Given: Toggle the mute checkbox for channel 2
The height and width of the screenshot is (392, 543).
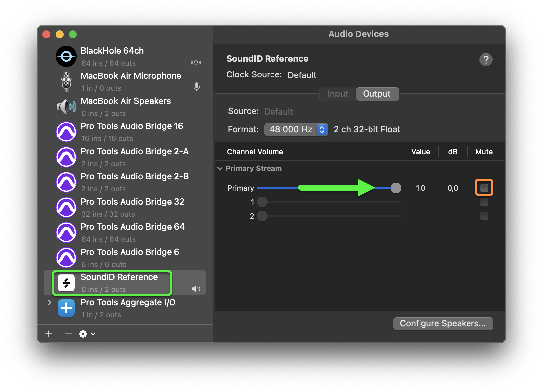Looking at the screenshot, I should coord(484,216).
